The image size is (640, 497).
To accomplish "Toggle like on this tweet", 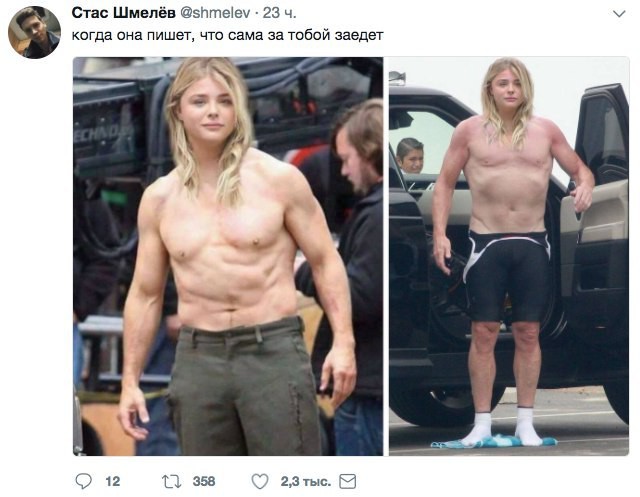I will click(260, 481).
